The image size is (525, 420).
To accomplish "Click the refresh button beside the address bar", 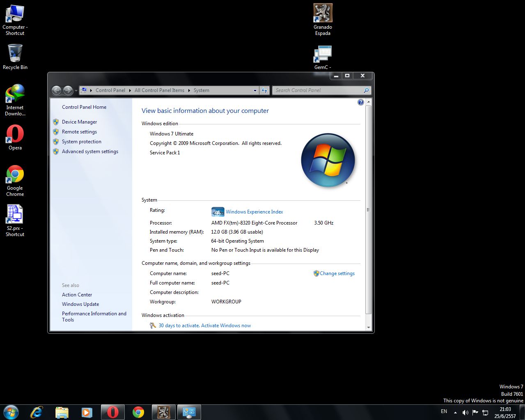I will (265, 90).
